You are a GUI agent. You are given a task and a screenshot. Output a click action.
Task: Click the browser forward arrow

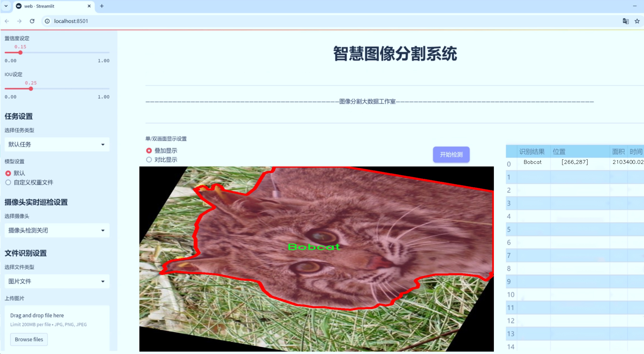(x=19, y=21)
